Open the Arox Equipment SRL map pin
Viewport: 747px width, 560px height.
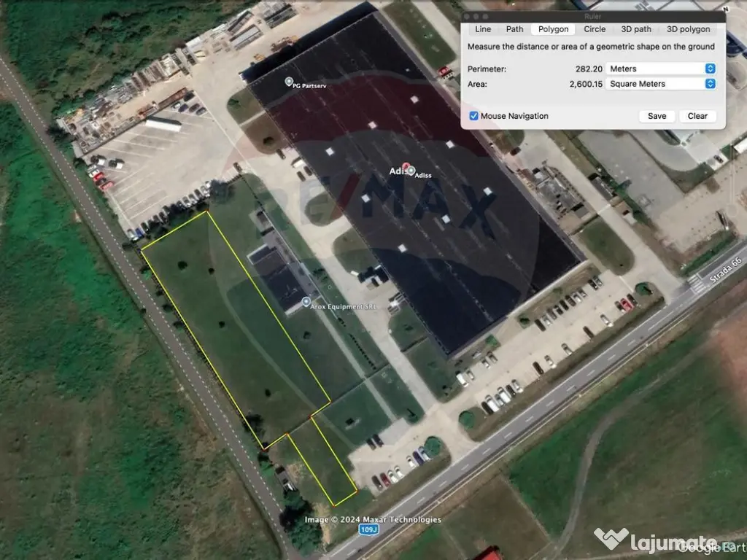point(306,301)
